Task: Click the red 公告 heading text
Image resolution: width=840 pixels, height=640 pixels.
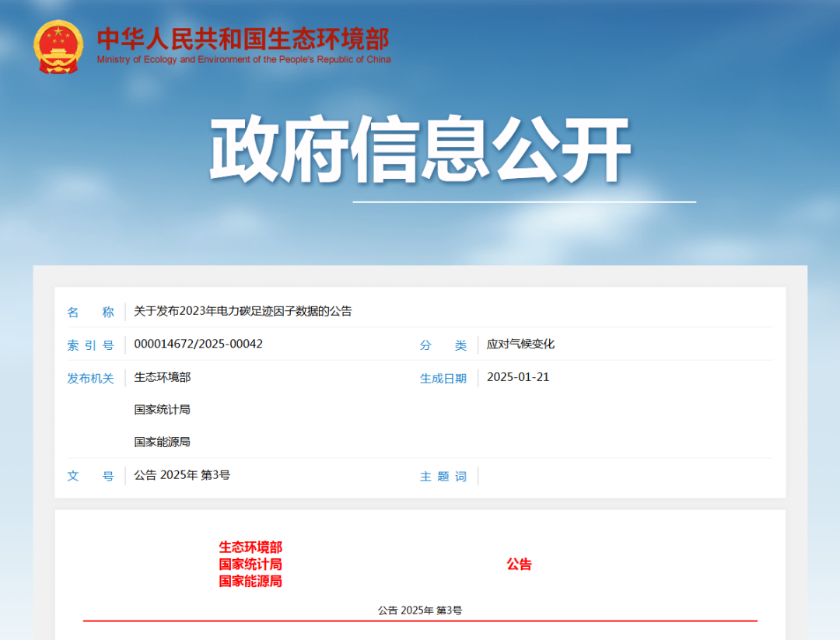Action: (519, 565)
